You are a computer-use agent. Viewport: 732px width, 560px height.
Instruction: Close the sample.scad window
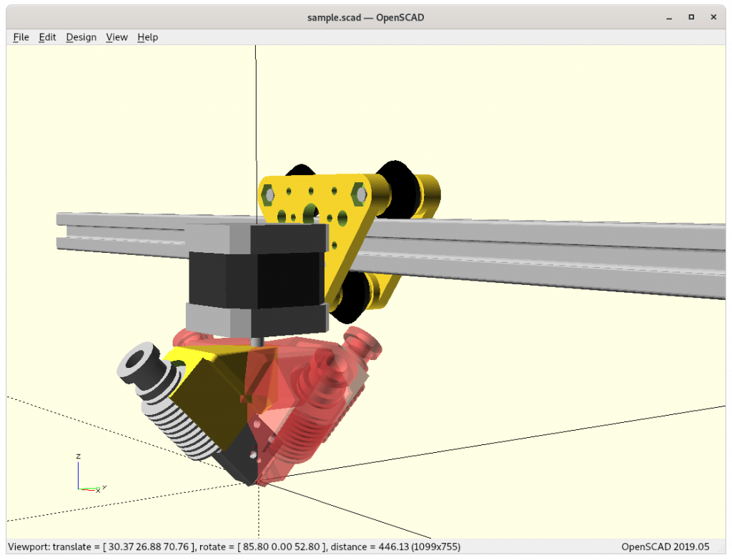pyautogui.click(x=713, y=17)
